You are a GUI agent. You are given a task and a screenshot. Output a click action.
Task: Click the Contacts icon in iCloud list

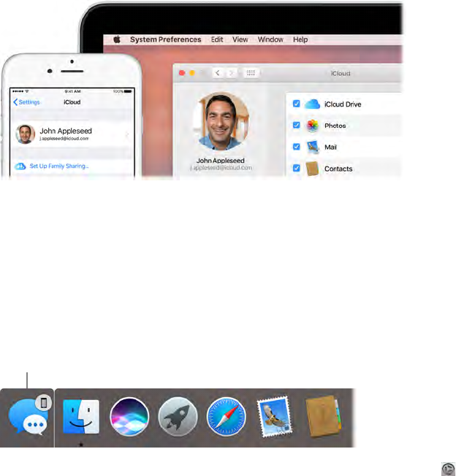click(x=312, y=169)
